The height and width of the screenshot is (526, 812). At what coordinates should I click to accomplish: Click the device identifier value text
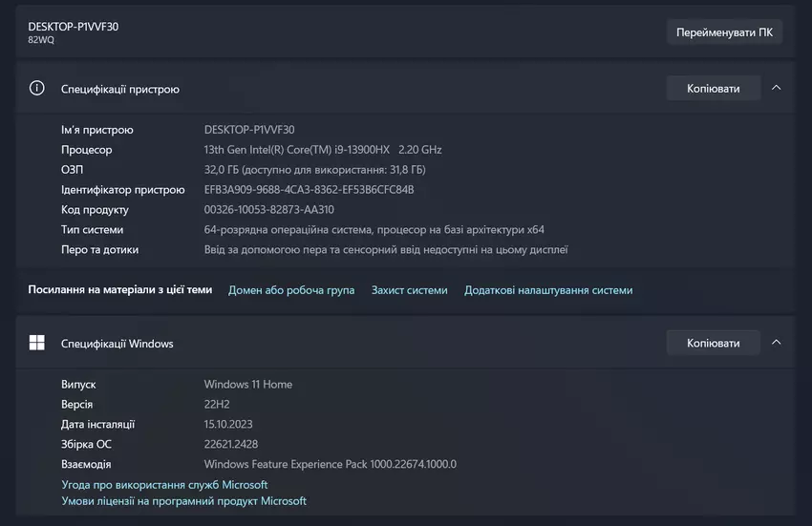(x=309, y=190)
